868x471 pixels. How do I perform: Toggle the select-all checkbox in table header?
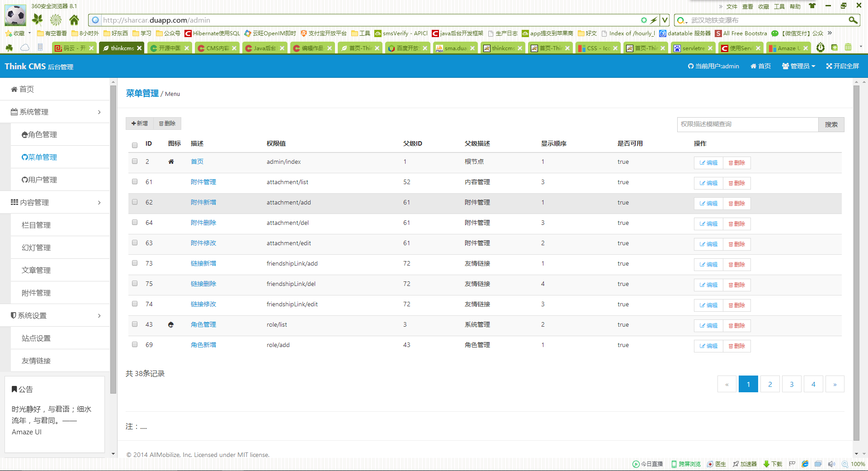coord(135,145)
